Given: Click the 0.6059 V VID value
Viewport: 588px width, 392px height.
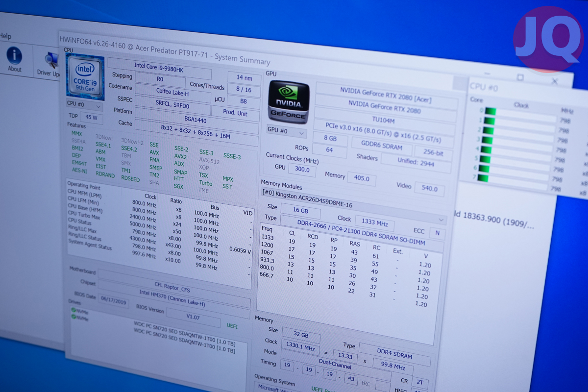Looking at the screenshot, I should coord(240,250).
